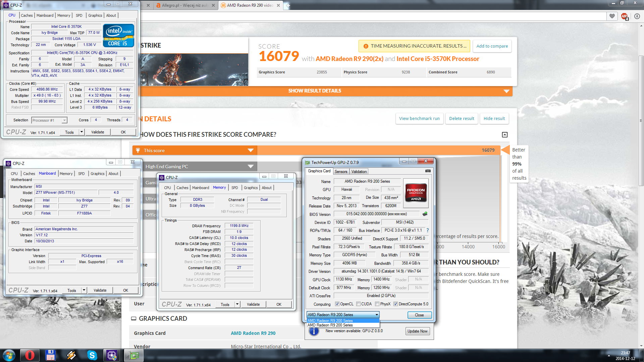The image size is (644, 362).
Task: Click the warning icon on time measuring alert
Action: point(365,46)
